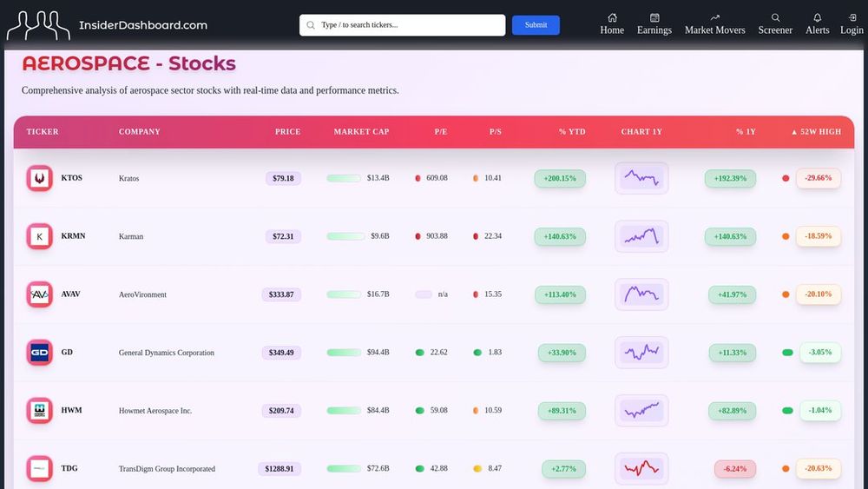Click the GD ticker symbol

[x=67, y=353]
